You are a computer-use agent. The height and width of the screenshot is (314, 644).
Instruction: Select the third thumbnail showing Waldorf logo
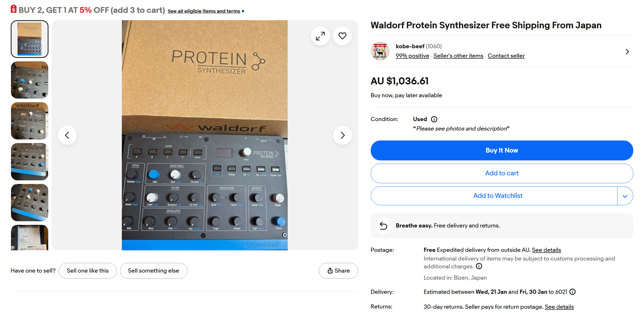[x=30, y=121]
